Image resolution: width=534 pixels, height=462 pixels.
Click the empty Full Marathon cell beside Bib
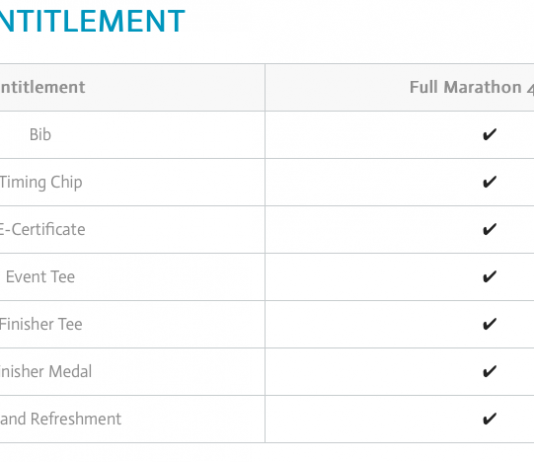pos(399,134)
